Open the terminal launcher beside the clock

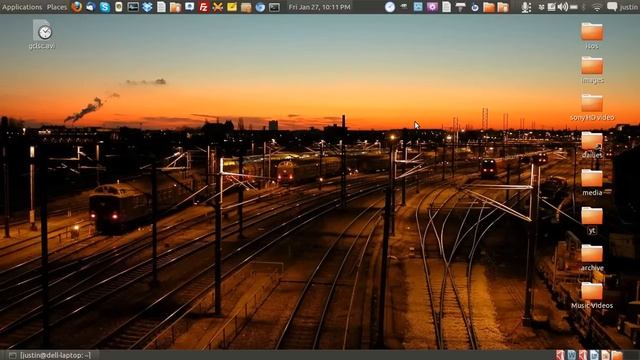[x=274, y=7]
